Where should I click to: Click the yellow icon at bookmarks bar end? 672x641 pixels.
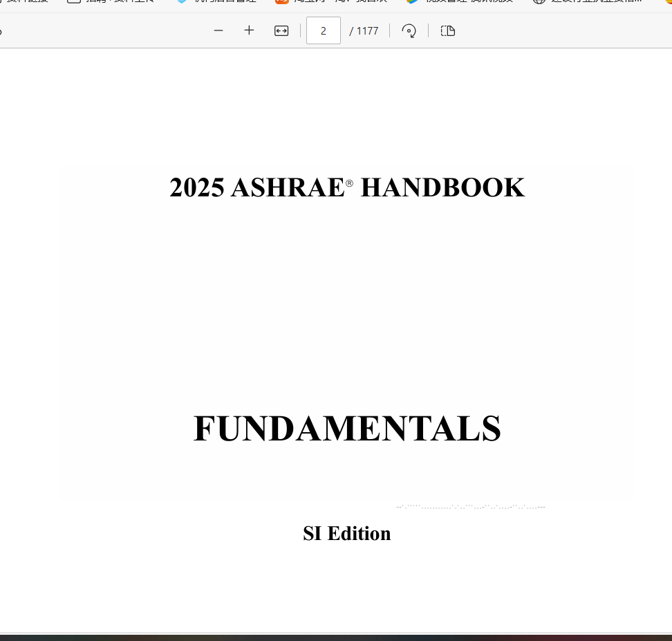[x=668, y=2]
